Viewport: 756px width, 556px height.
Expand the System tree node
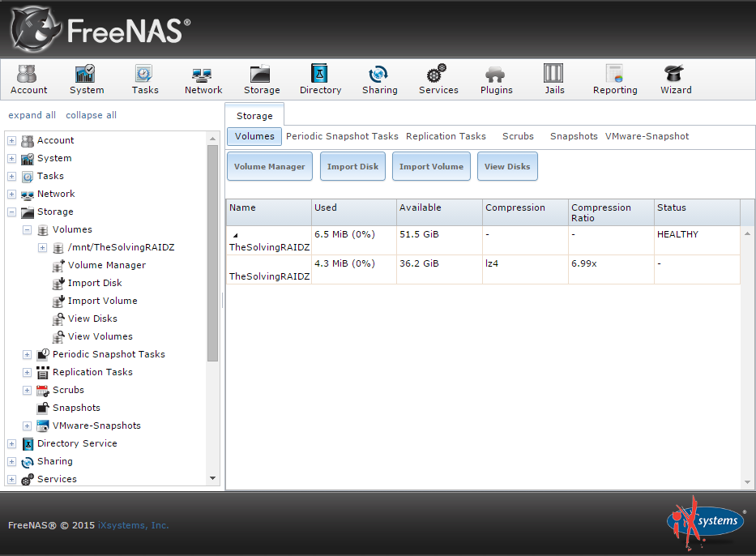click(x=11, y=159)
